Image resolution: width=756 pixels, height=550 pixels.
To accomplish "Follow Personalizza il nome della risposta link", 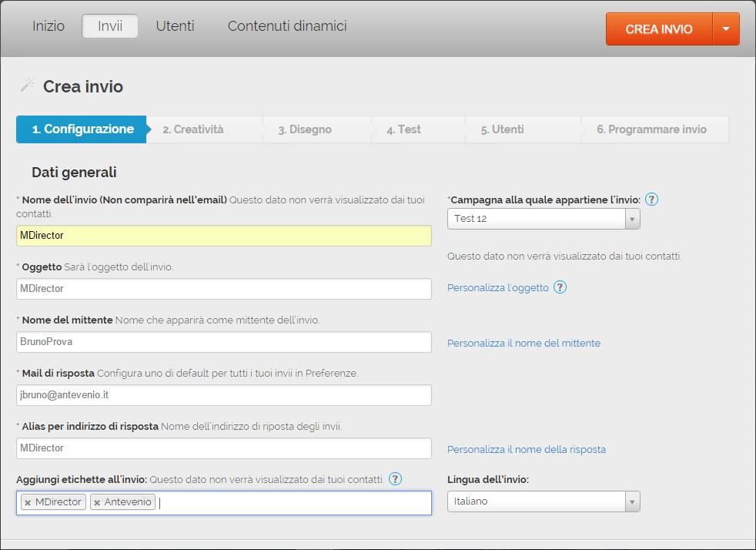I will coord(526,449).
